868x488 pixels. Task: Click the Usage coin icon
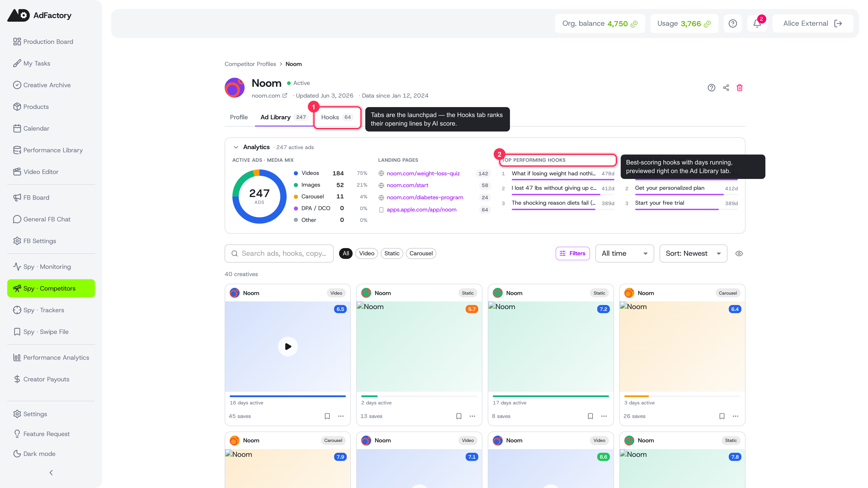pos(707,24)
